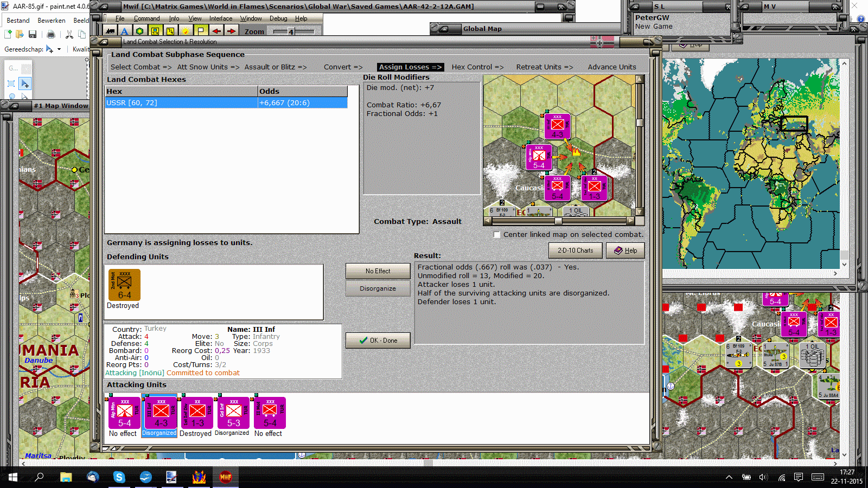Click the Odds column header
This screenshot has width=868, height=488.
click(303, 91)
